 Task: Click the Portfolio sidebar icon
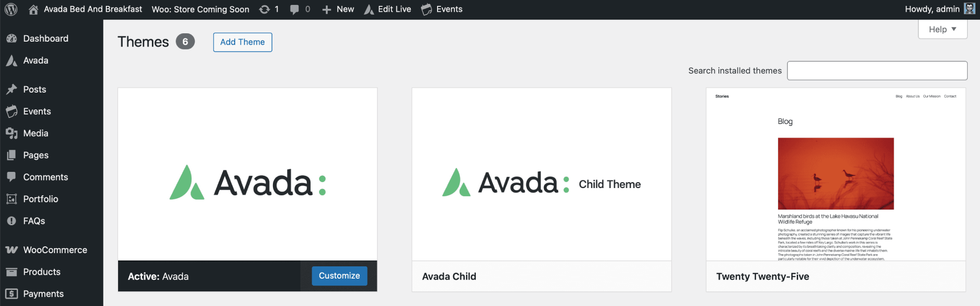12,199
